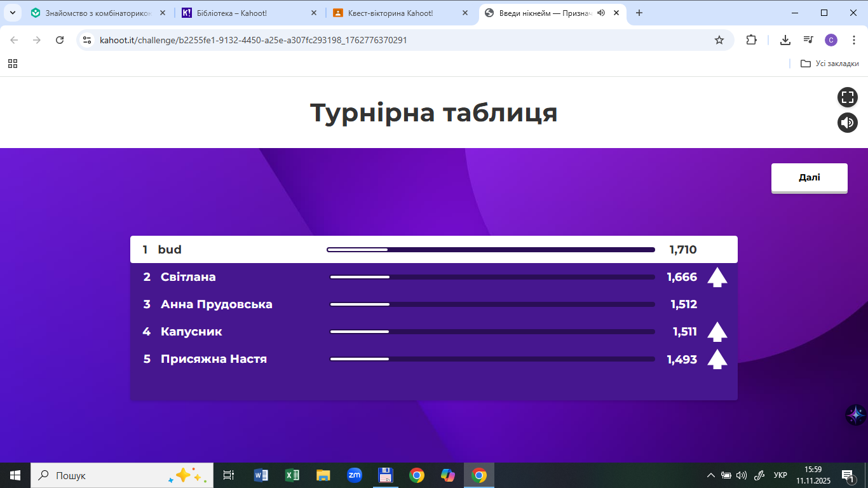Click Світлана's score progress bar

coord(492,277)
